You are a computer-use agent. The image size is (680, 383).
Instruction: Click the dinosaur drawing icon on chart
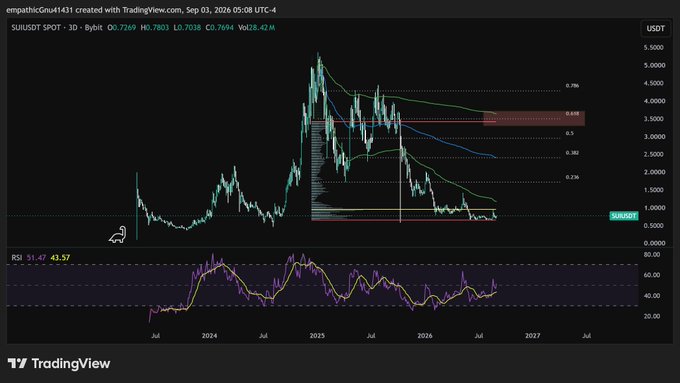[118, 235]
